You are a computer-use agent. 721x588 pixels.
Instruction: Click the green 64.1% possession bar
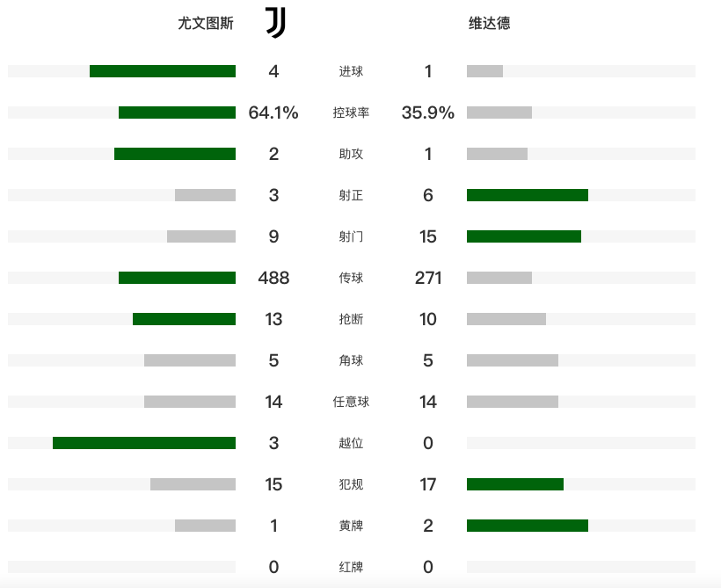(177, 113)
